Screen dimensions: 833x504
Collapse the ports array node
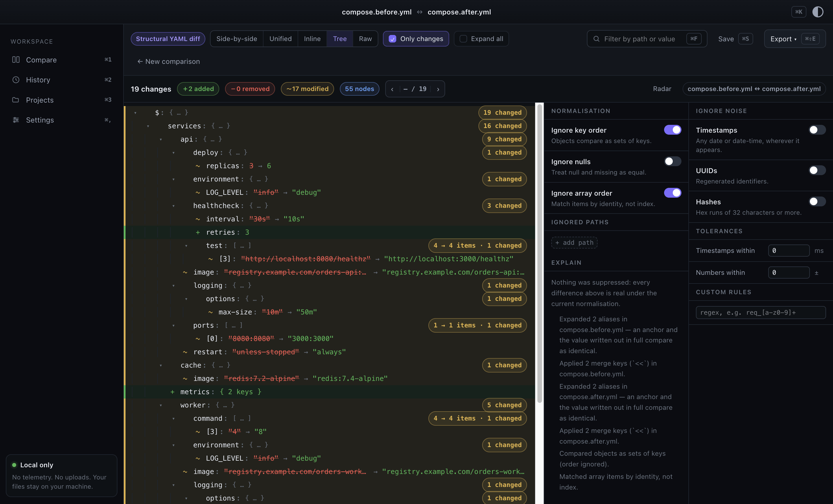click(x=174, y=326)
